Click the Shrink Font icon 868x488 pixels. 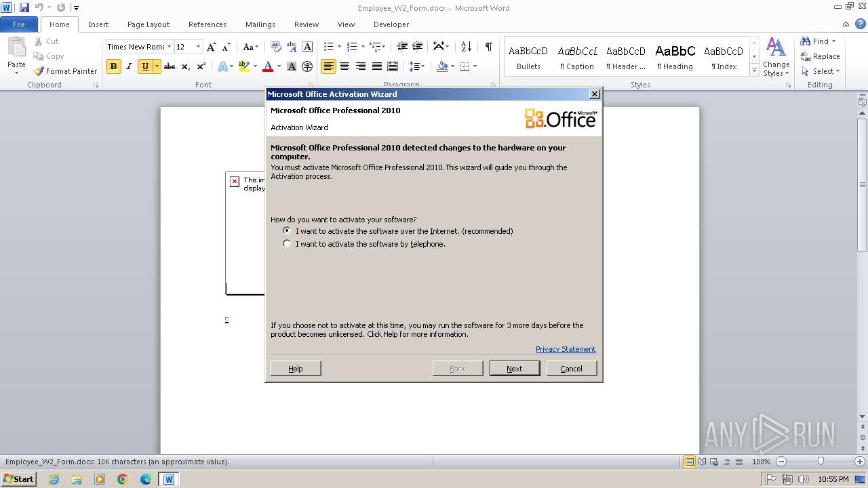(227, 47)
